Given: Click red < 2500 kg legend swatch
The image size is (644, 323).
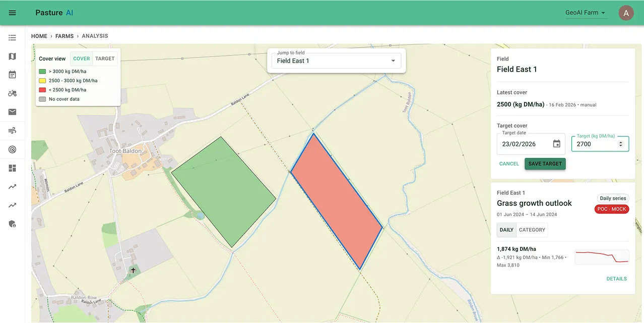Looking at the screenshot, I should 43,90.
